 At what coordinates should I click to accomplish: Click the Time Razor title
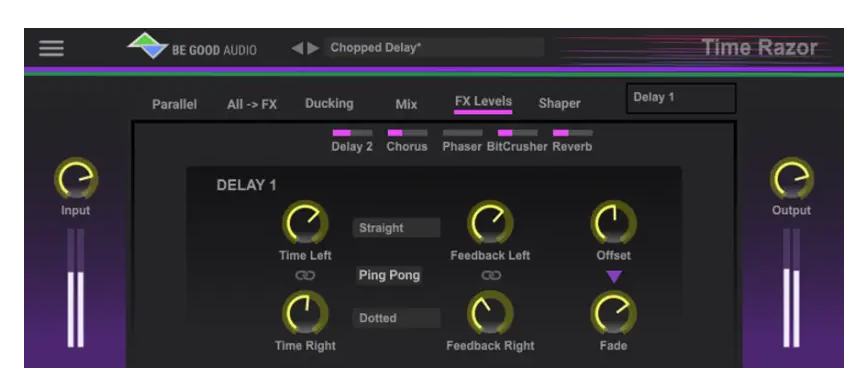click(759, 48)
